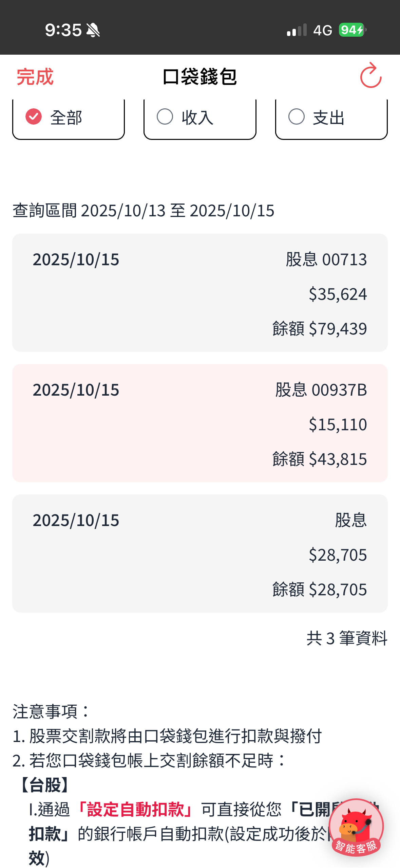Open the 股息 00937B transaction entry
Viewport: 400px width, 868px height.
point(200,423)
